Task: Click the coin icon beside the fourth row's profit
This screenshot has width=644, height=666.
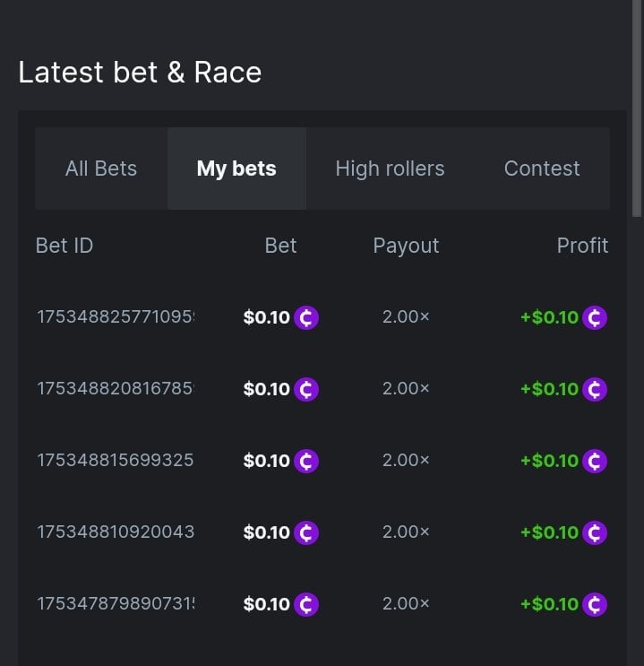Action: click(x=595, y=532)
